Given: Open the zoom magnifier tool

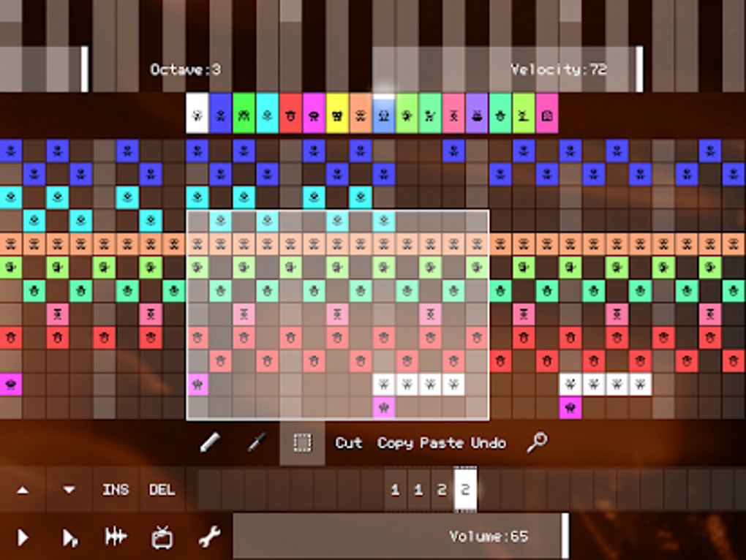Looking at the screenshot, I should [538, 442].
